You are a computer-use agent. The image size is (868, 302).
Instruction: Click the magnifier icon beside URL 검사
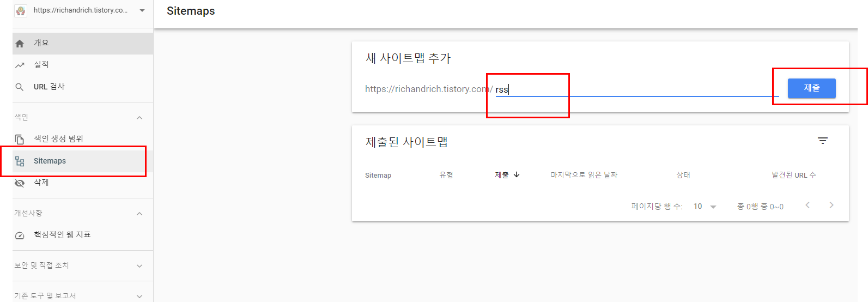coord(20,87)
